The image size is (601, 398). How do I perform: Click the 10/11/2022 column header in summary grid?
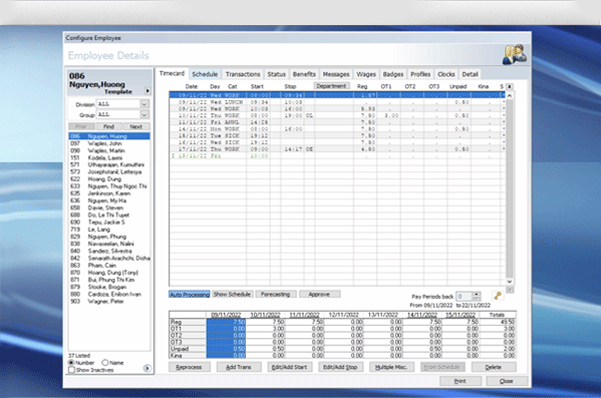coord(265,315)
